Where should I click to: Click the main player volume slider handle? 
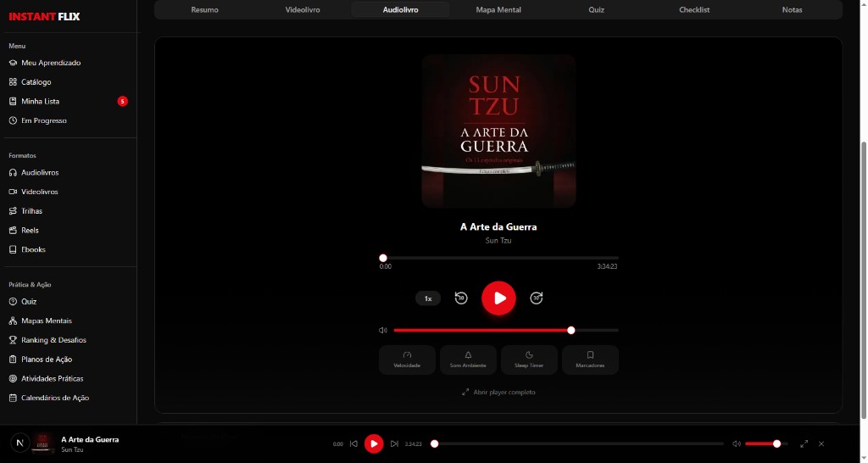tap(571, 330)
